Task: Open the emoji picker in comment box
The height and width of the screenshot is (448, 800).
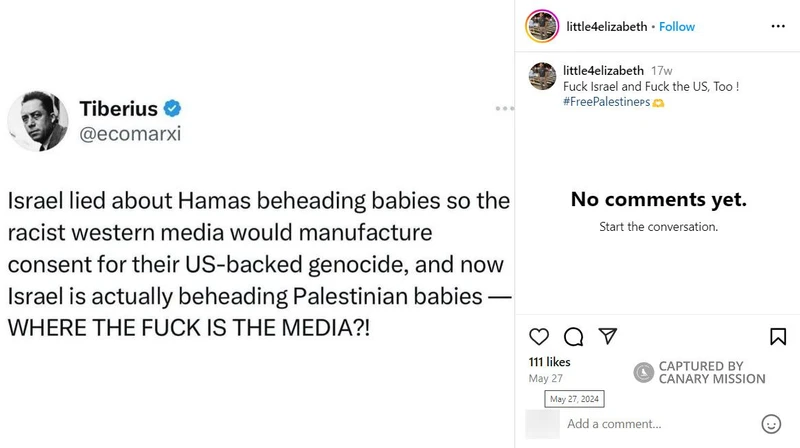Action: tap(770, 423)
